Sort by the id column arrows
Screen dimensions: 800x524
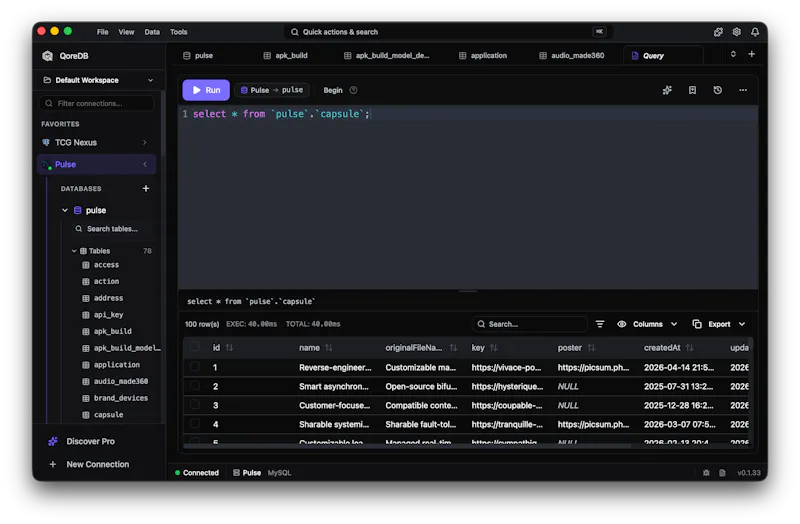230,348
